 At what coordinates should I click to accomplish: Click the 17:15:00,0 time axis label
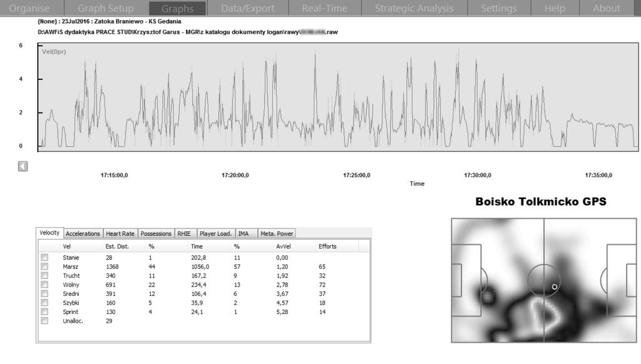(x=114, y=175)
